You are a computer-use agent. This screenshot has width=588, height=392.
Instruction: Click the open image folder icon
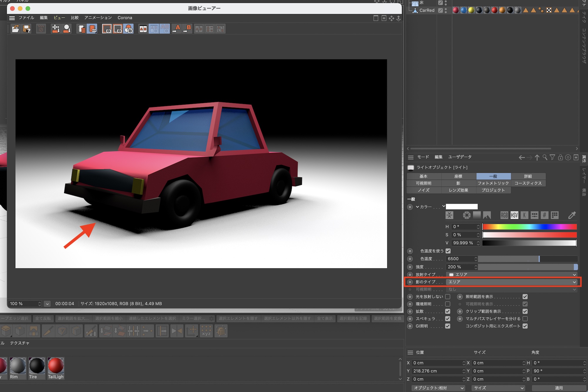15,29
